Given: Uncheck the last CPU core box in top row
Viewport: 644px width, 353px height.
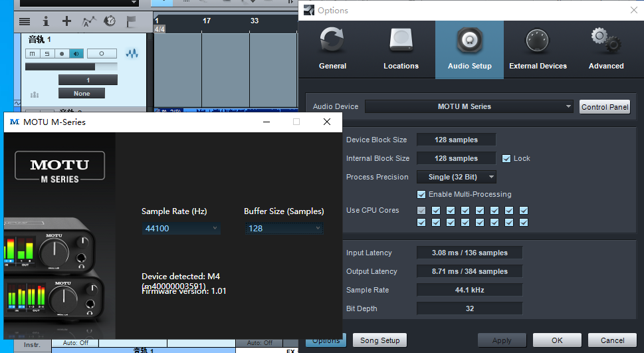Looking at the screenshot, I should (x=524, y=210).
